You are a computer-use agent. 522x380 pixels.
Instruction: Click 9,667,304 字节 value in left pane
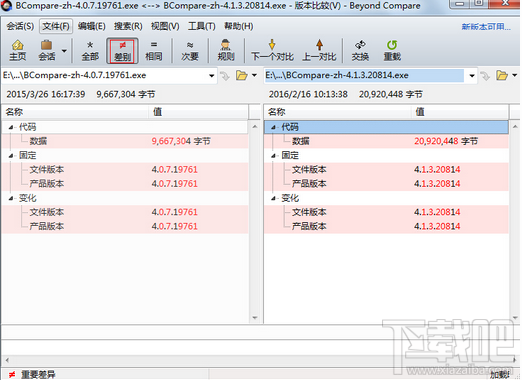[181, 141]
